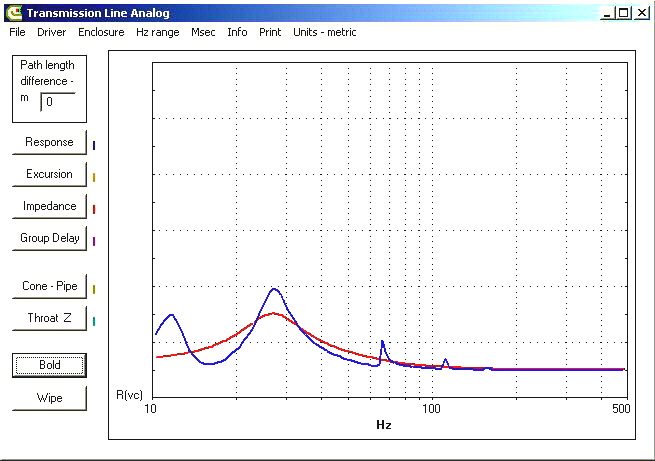
Task: Click the yellow Cone - Pipe color marker
Action: coord(94,289)
